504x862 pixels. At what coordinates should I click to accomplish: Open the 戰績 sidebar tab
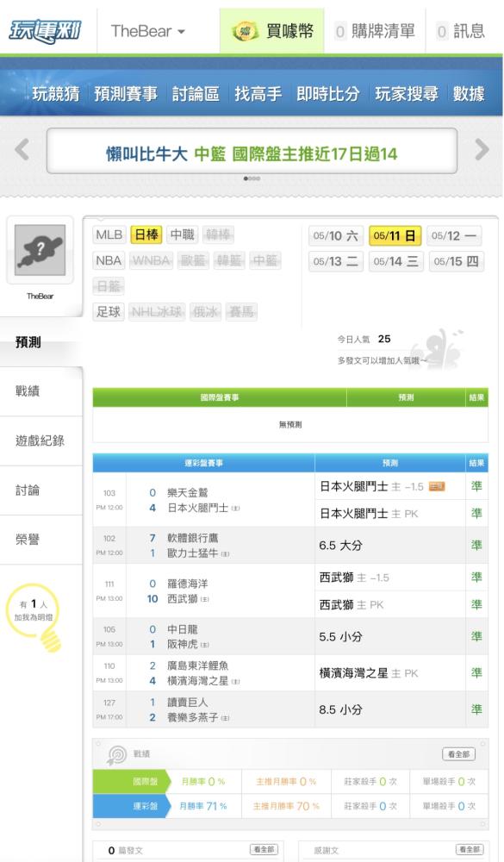tap(40, 391)
